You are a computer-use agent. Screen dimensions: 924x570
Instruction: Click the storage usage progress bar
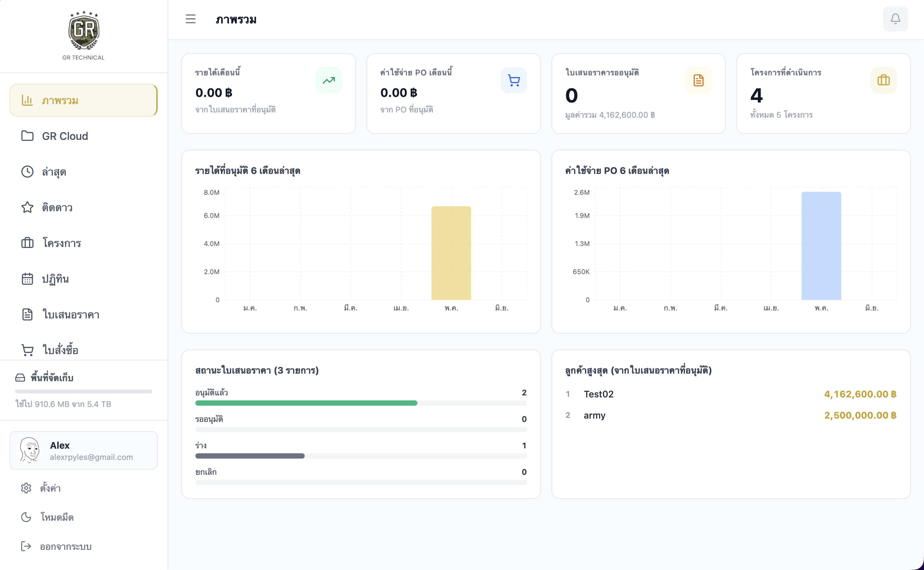(x=84, y=391)
